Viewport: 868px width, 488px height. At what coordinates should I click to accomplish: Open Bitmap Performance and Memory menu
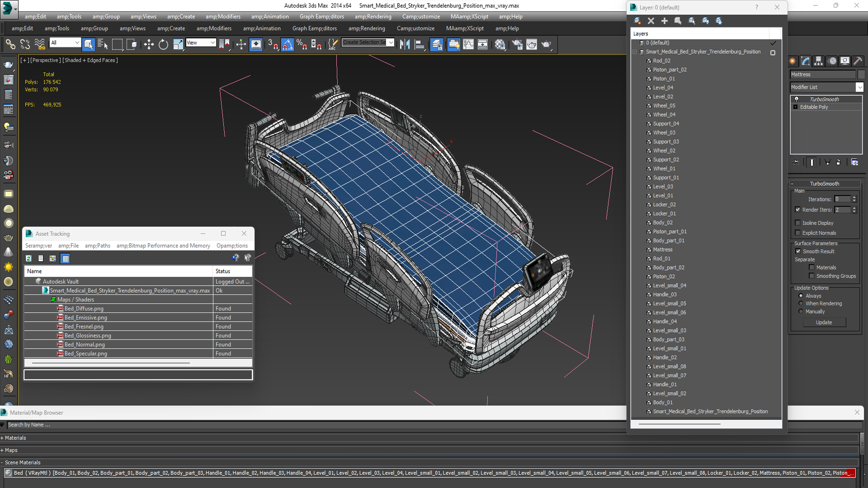[x=163, y=246]
